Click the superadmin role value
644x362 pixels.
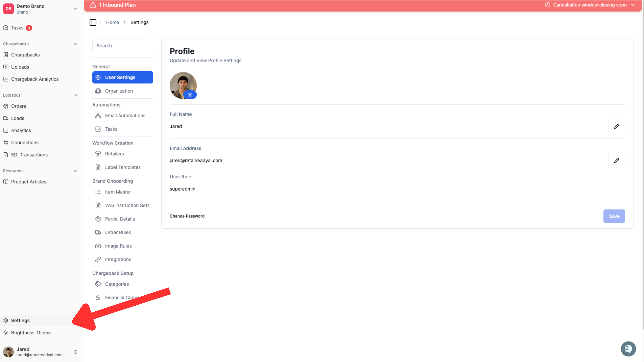pyautogui.click(x=182, y=189)
